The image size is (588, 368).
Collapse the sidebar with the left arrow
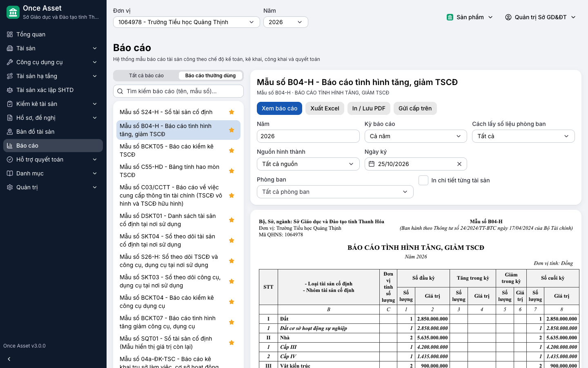point(9,359)
